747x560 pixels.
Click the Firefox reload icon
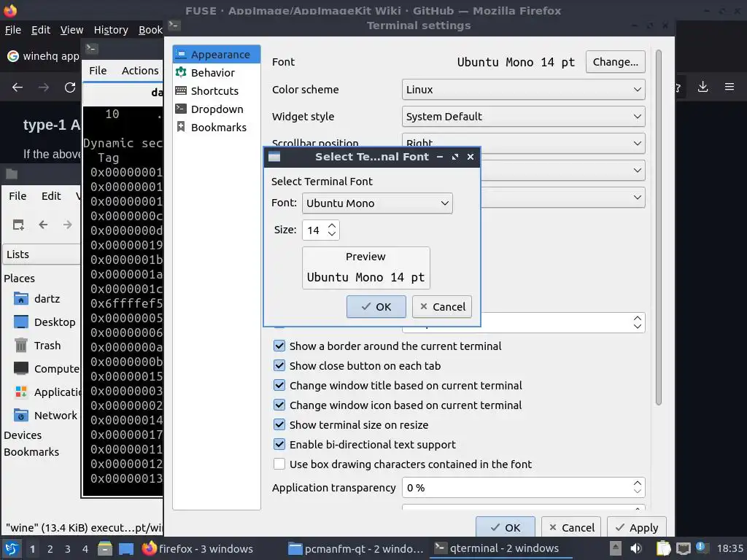coord(70,87)
